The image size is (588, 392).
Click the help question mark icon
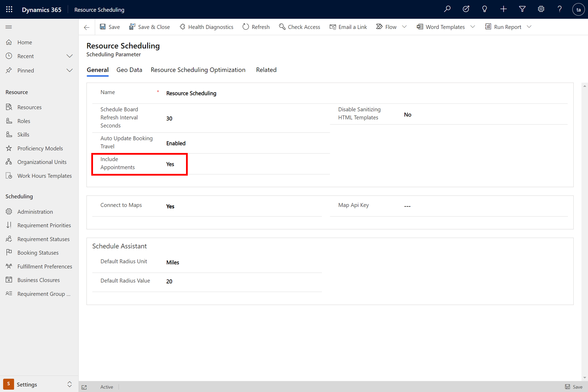[x=559, y=9]
